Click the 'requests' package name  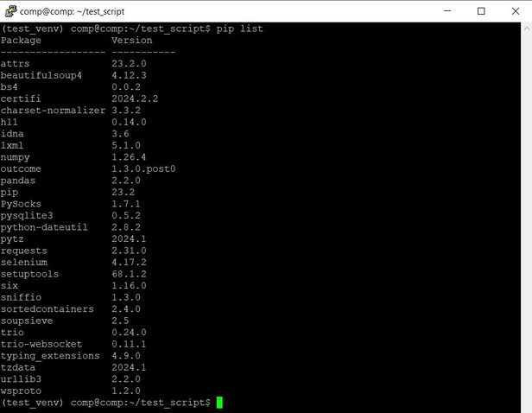(24, 251)
